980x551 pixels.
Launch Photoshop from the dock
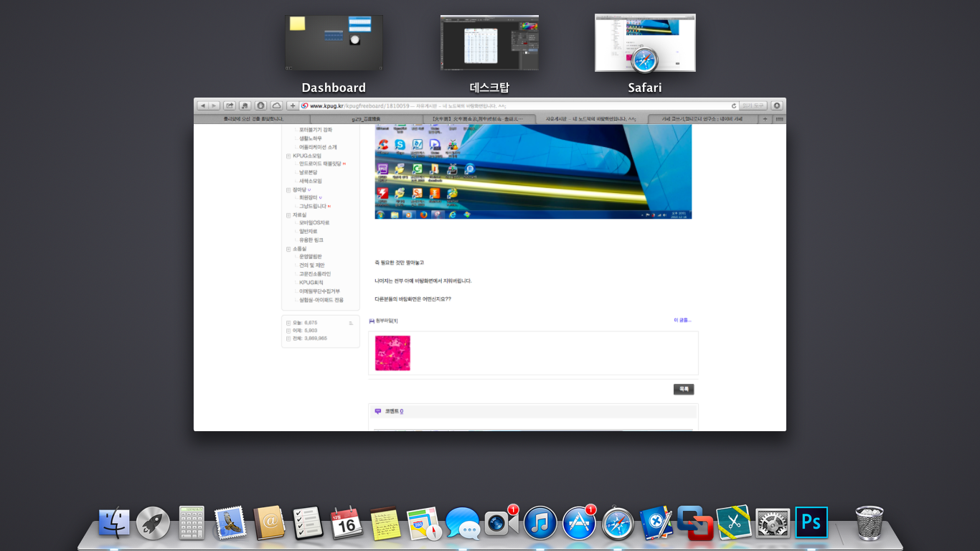coord(811,522)
